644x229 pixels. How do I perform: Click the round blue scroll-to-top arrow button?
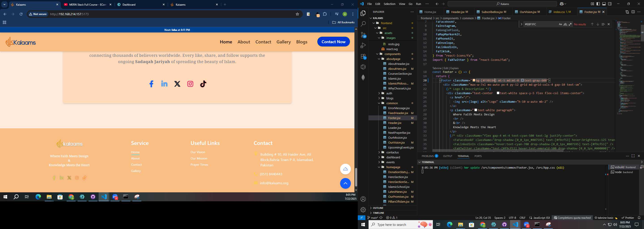(345, 183)
